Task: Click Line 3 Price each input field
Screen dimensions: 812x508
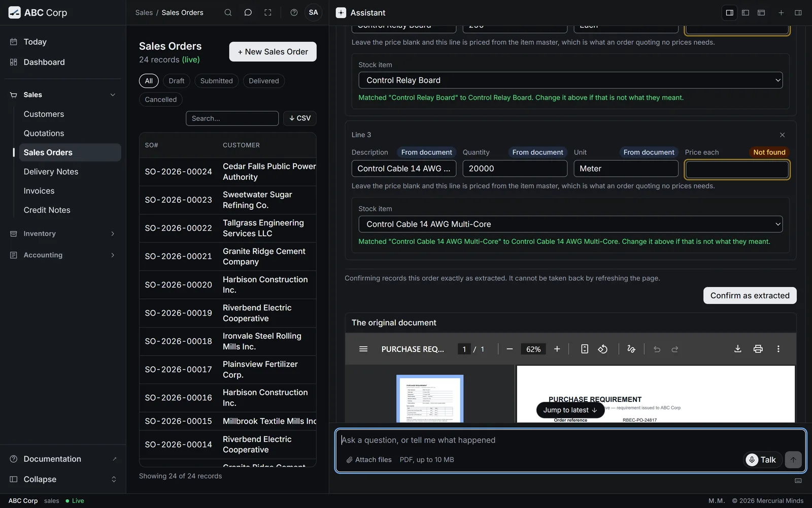Action: click(737, 169)
